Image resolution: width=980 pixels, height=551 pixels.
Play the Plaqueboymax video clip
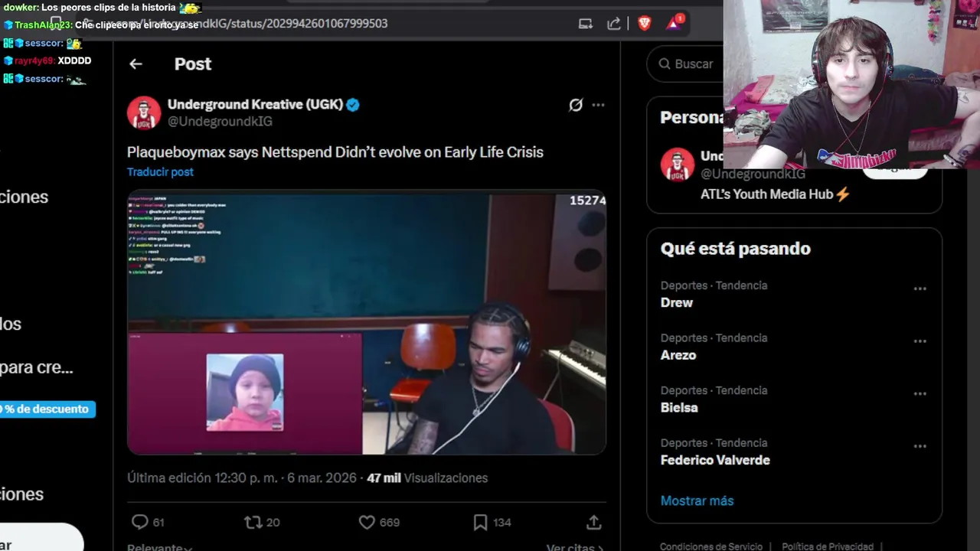[367, 323]
